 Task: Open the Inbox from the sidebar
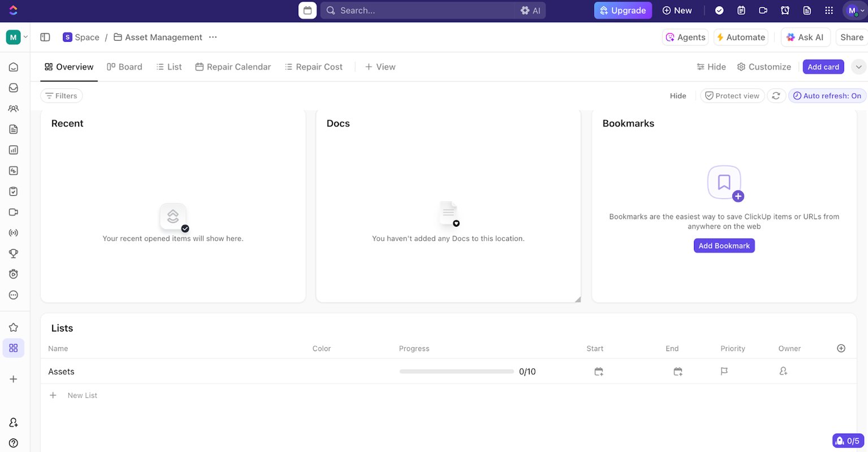(13, 87)
